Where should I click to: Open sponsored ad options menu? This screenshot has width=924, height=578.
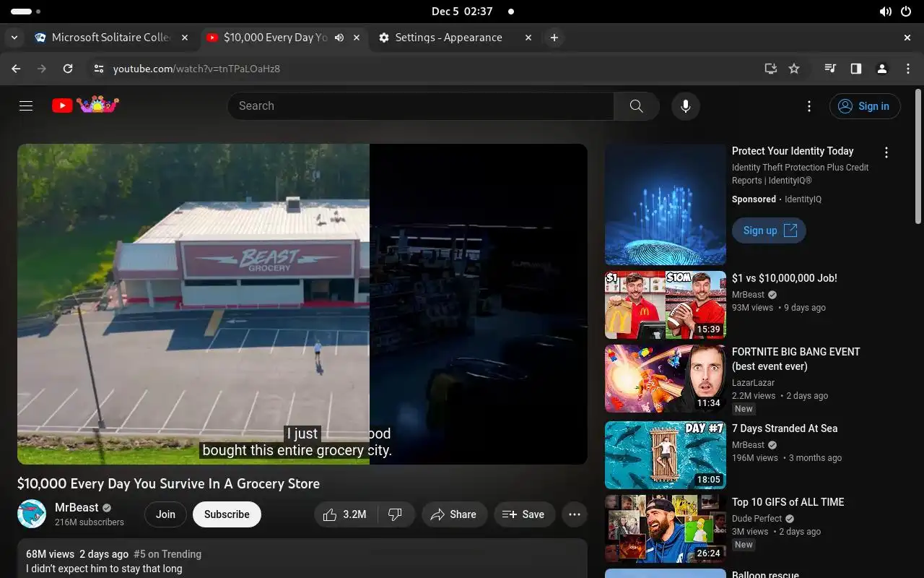(x=886, y=152)
